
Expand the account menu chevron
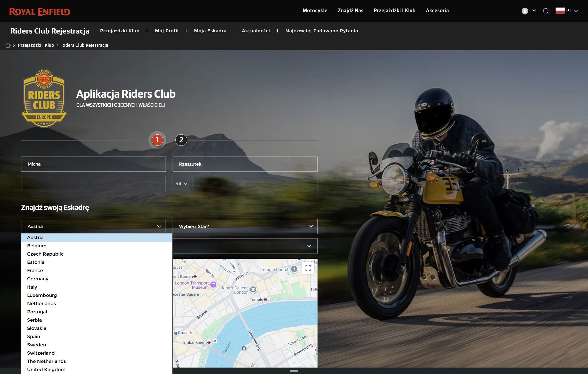(x=534, y=11)
